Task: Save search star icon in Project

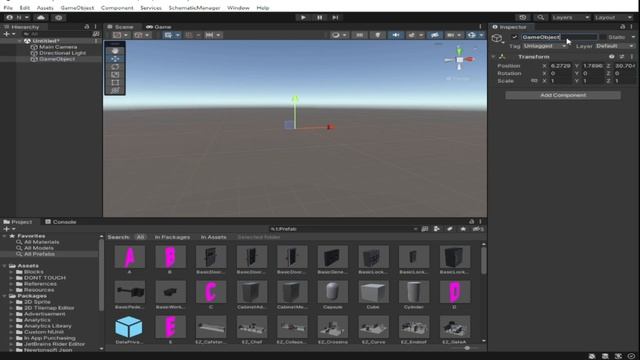Action: point(463,229)
